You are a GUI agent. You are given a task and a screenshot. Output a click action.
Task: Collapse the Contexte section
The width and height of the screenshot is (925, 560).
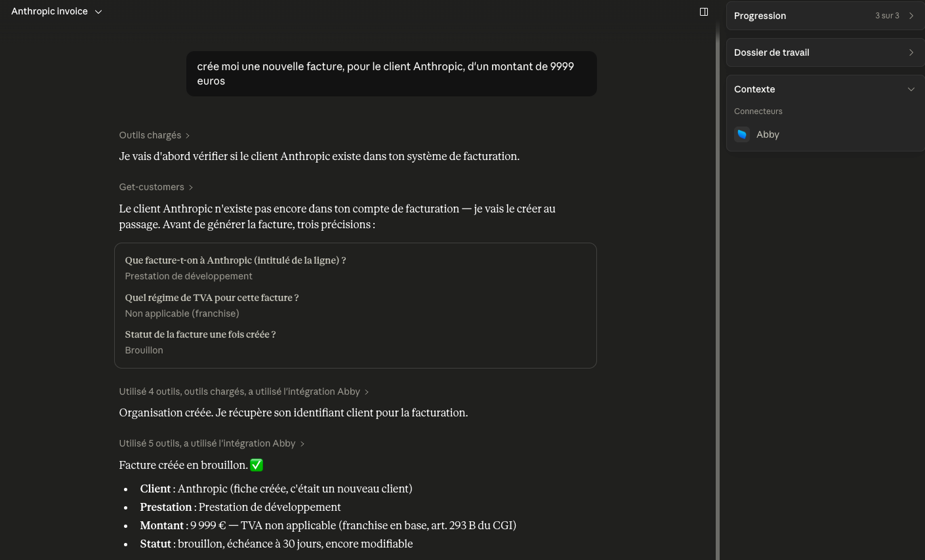tap(911, 89)
